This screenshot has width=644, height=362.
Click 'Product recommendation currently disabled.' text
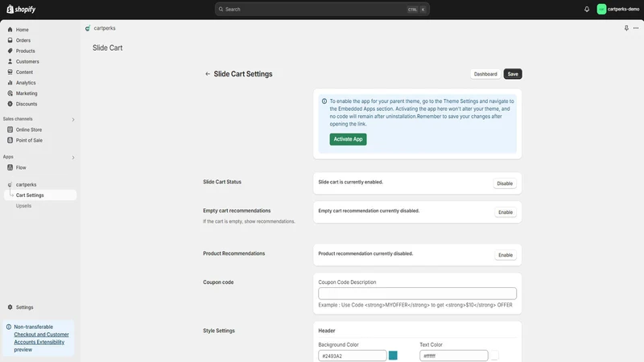(365, 253)
